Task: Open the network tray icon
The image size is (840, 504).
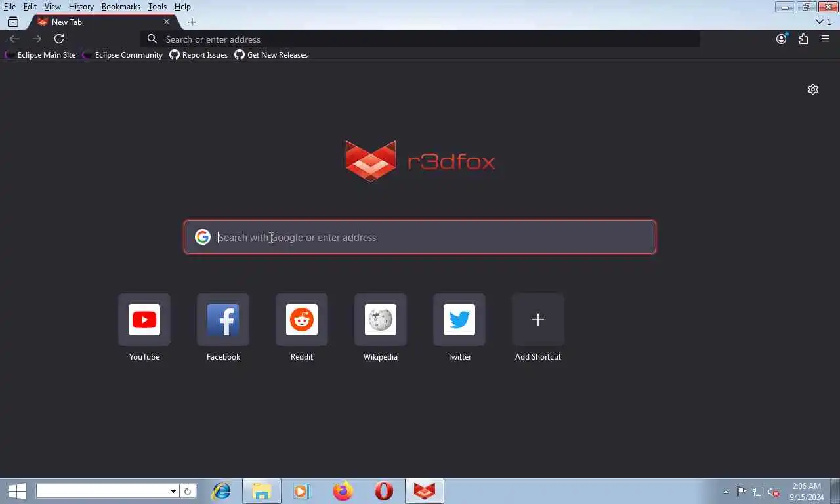Action: (x=758, y=492)
